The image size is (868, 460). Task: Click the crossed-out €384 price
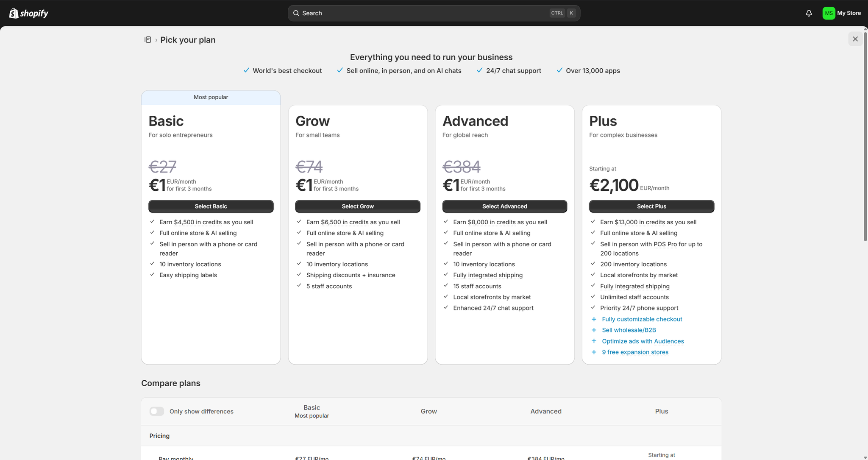[x=462, y=167]
